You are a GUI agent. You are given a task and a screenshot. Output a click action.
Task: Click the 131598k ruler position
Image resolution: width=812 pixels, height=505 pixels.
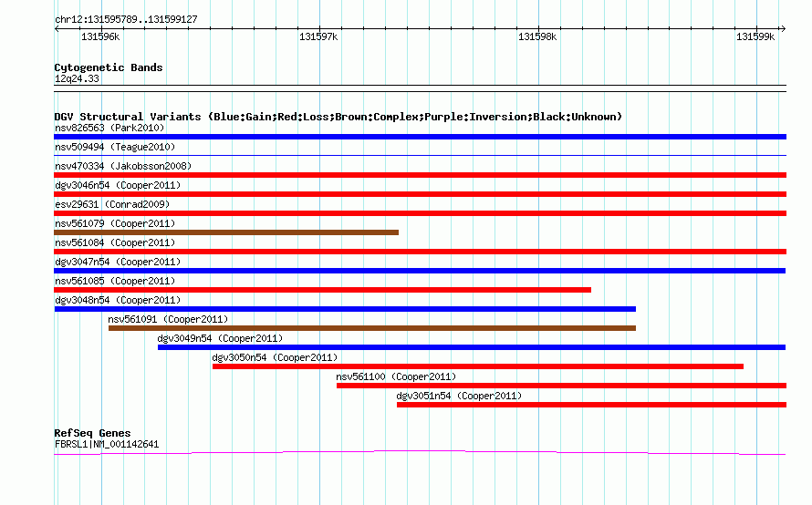click(537, 36)
